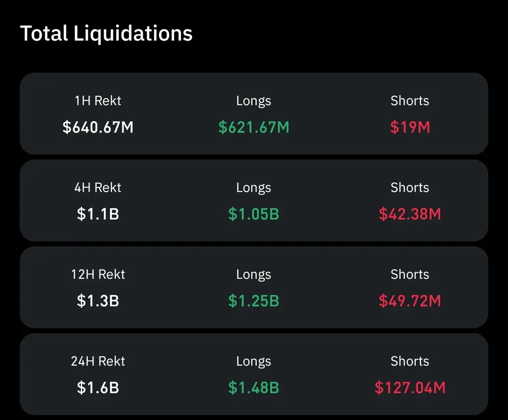Click the 1H Longs $621.67M value
This screenshot has height=420, width=508.
254,127
